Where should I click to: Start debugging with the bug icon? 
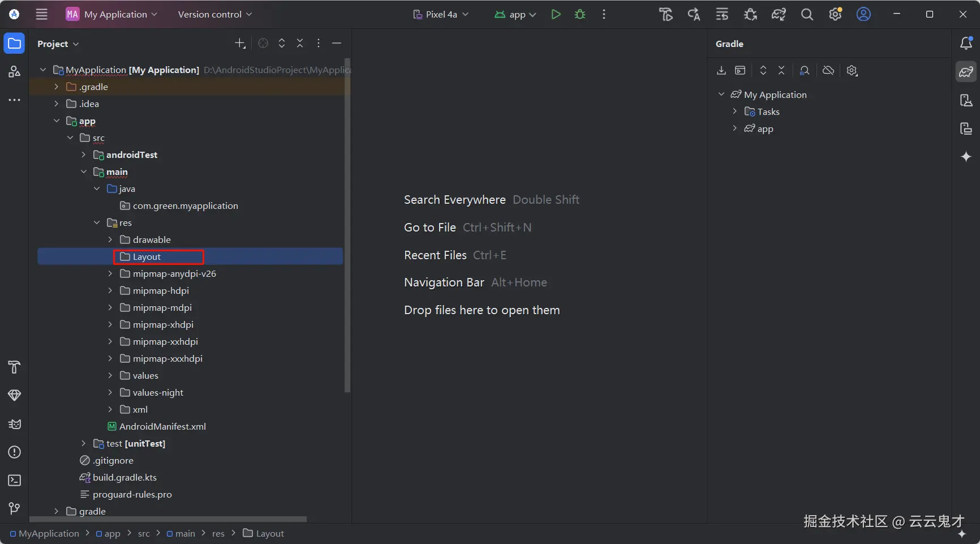580,14
